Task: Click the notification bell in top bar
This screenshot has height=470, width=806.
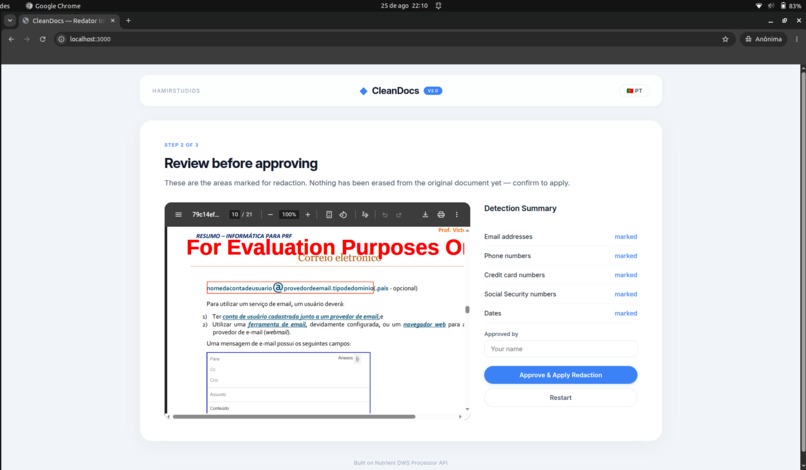Action: point(438,6)
